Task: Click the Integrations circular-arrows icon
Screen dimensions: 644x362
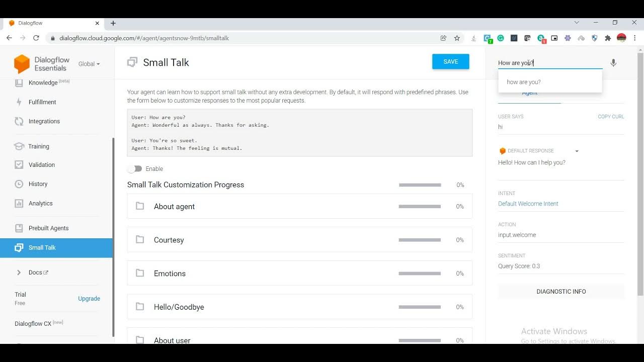Action: coord(19,121)
